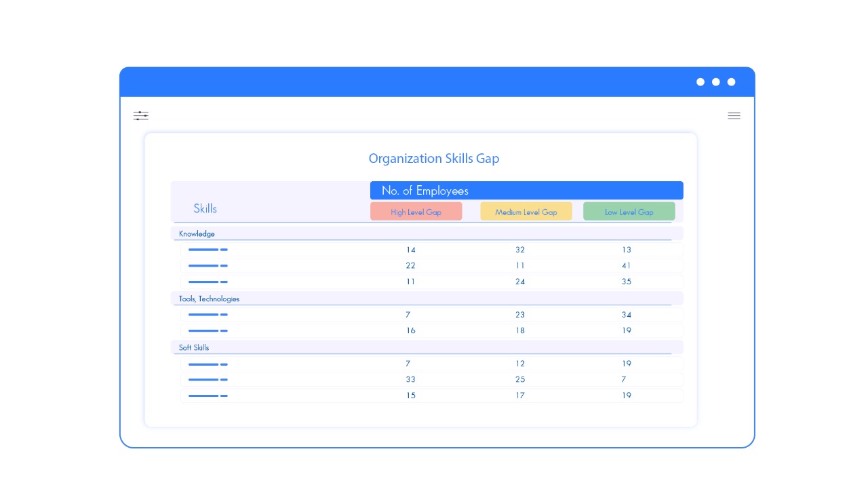Screen dimensions: 868x500
Task: Select the Low Level Gap label
Action: click(x=629, y=212)
